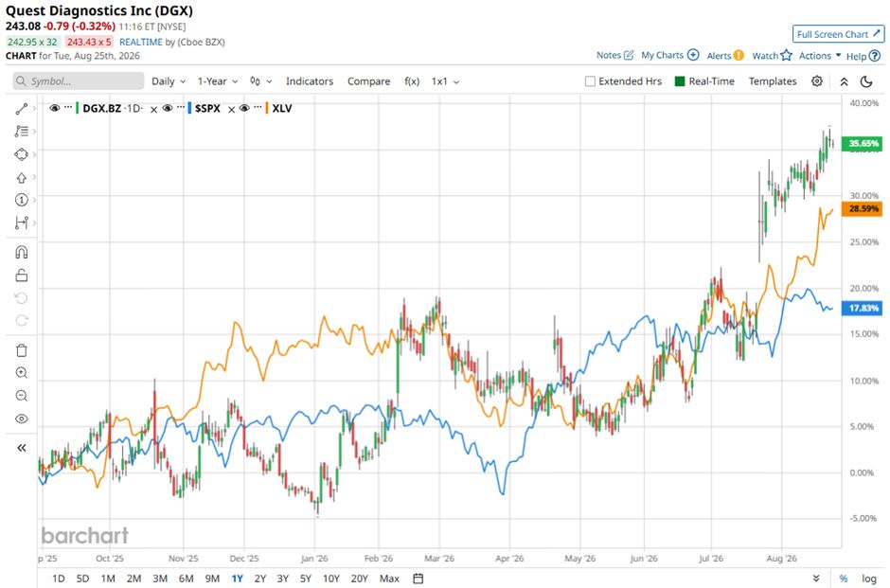Hide the XLV series eye icon
The width and height of the screenshot is (890, 588).
click(x=244, y=108)
